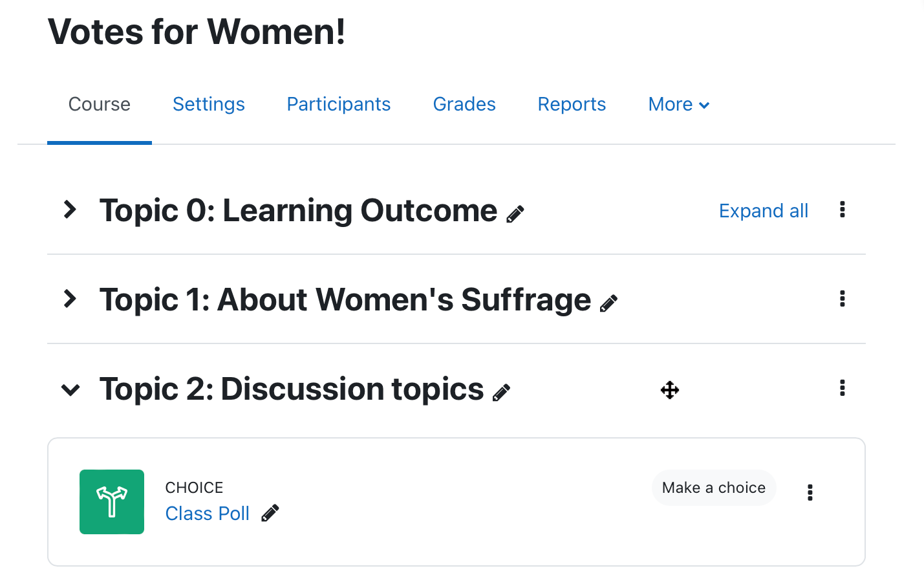The height and width of the screenshot is (575, 924).
Task: Open the Topic 2 three-dot actions menu
Action: 842,388
